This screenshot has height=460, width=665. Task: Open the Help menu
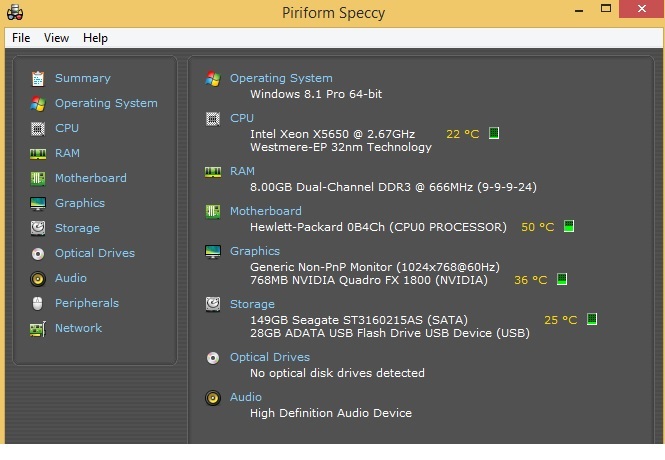pos(95,38)
